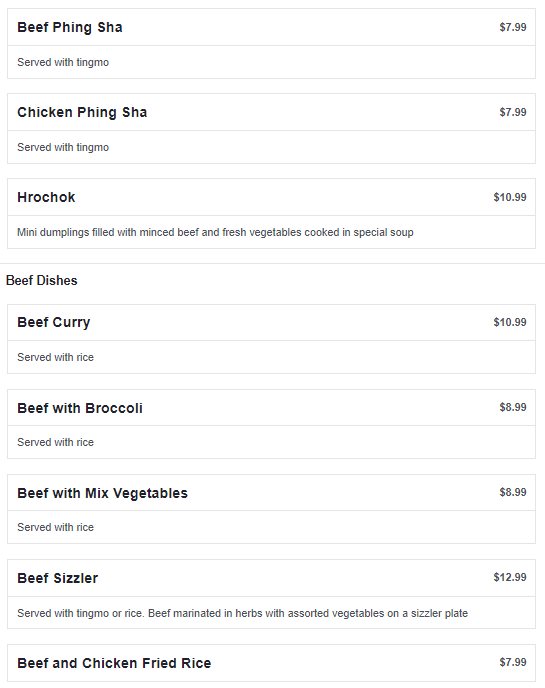Select the Beef Sizzler menu item
This screenshot has height=688, width=545.
57,578
